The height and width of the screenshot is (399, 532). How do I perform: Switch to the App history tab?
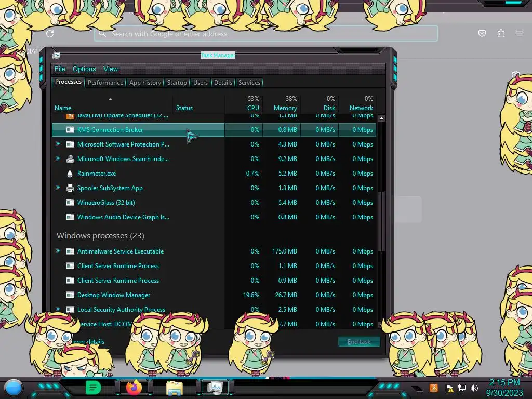(x=145, y=83)
